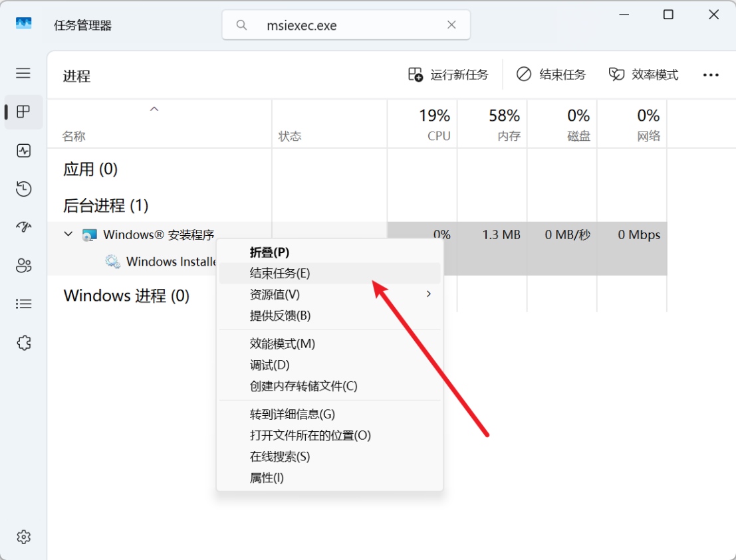Select 折叠(P) in context menu
This screenshot has height=560, width=736.
pyautogui.click(x=330, y=252)
